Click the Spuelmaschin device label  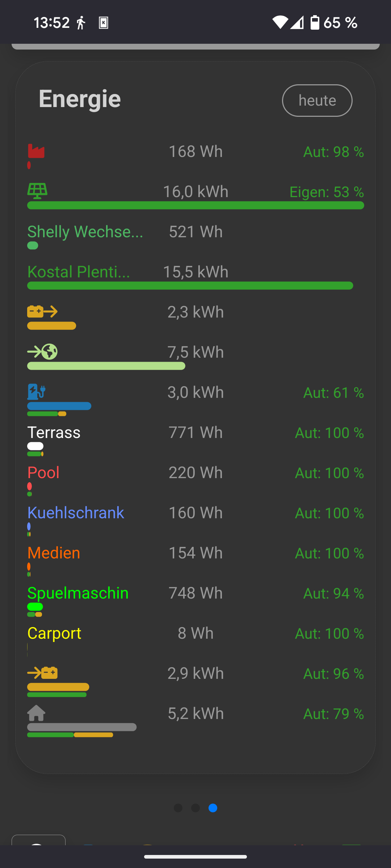point(78,593)
